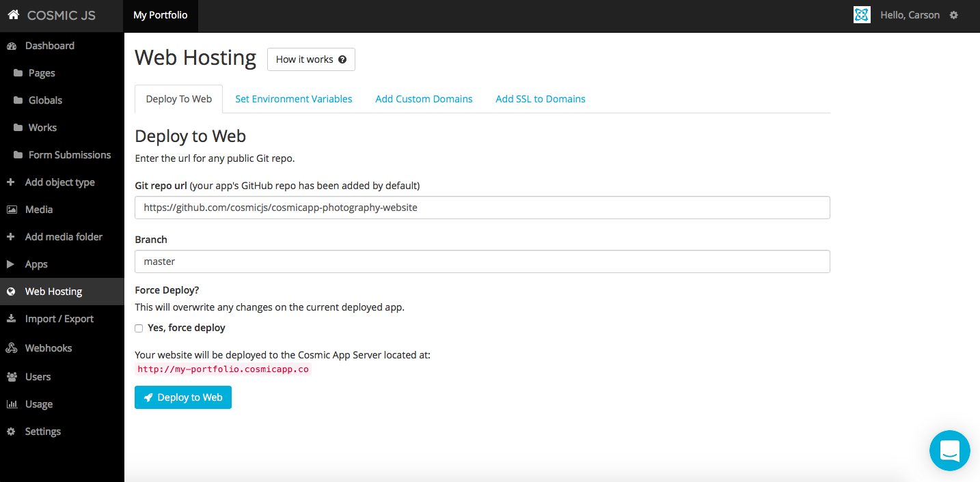This screenshot has width=980, height=482.
Task: Click the Git repo url input field
Action: click(482, 208)
